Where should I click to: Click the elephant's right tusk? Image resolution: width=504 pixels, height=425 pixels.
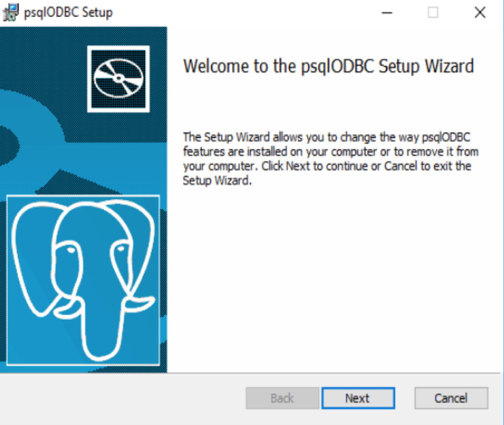139,304
